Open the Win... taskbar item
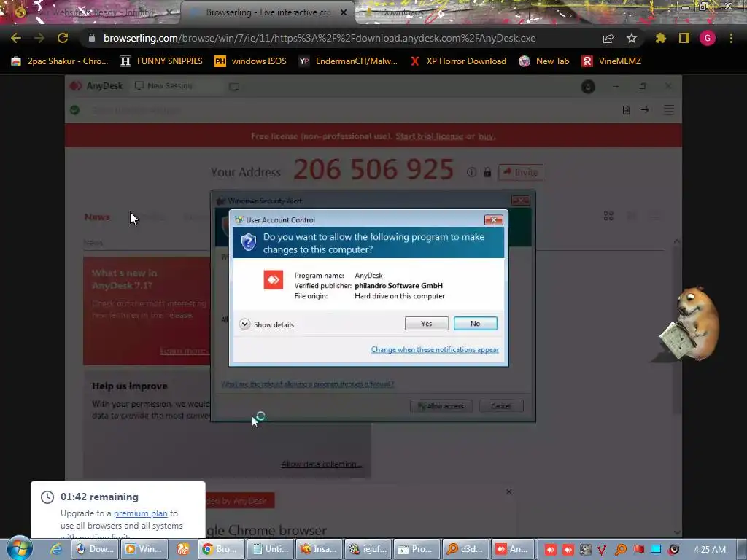 coord(144,549)
